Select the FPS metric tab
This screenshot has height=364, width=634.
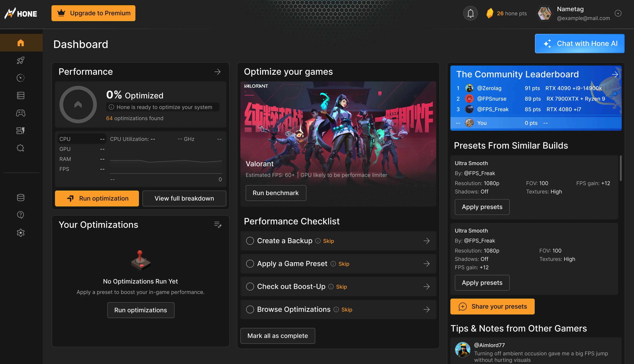(82, 169)
